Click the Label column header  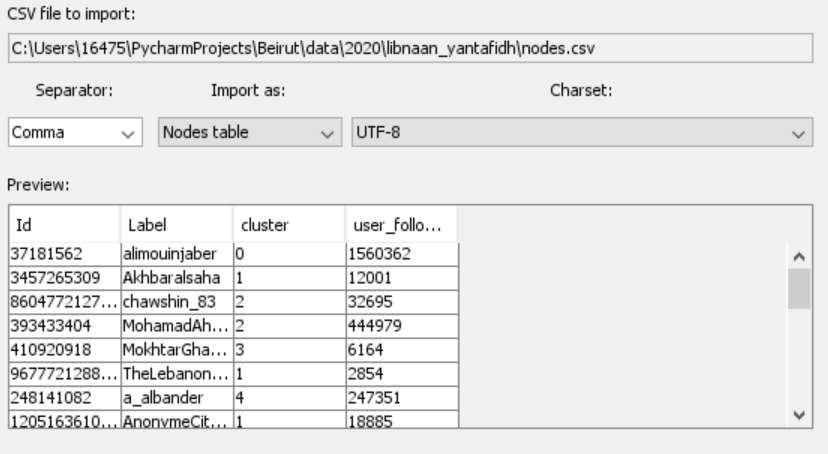[175, 226]
